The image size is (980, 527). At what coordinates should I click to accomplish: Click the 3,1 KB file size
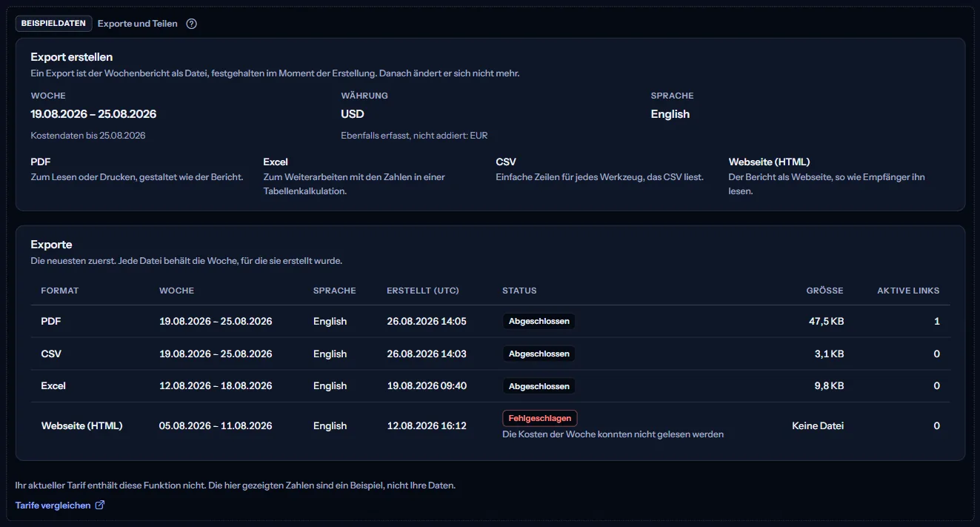coord(829,354)
